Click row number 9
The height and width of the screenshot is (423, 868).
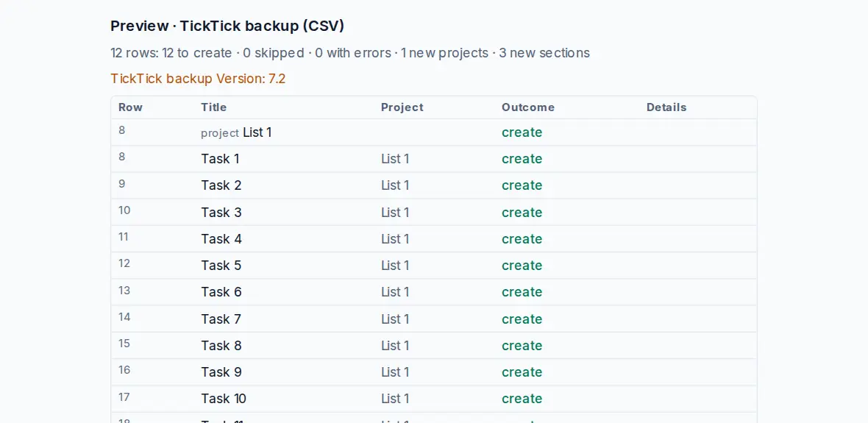tap(122, 183)
